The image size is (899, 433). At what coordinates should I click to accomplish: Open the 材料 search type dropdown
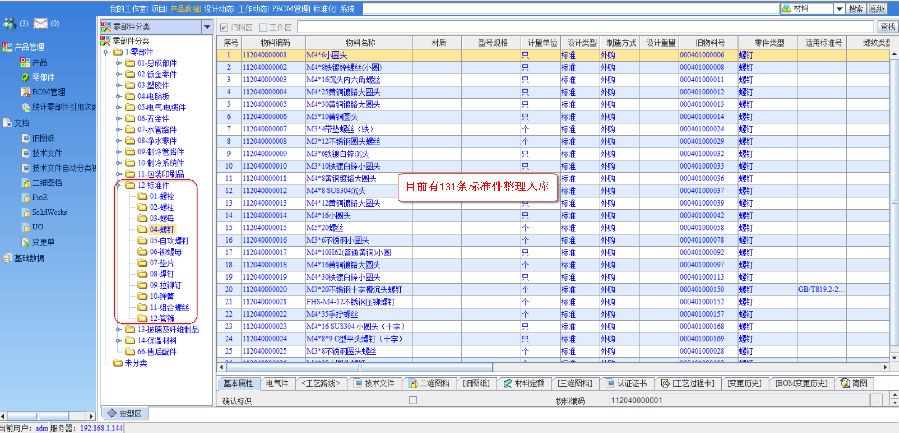(839, 8)
